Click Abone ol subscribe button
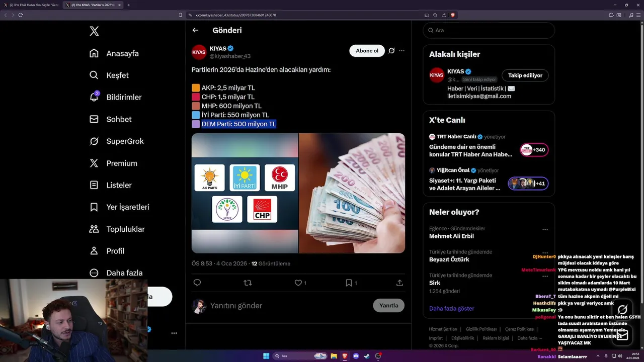The height and width of the screenshot is (362, 644). tap(367, 51)
